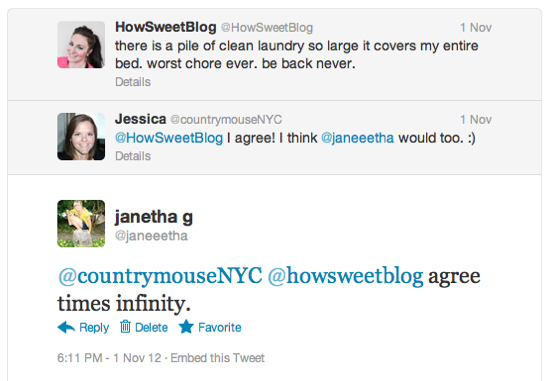Select the Embed this Tweet link

click(x=217, y=358)
